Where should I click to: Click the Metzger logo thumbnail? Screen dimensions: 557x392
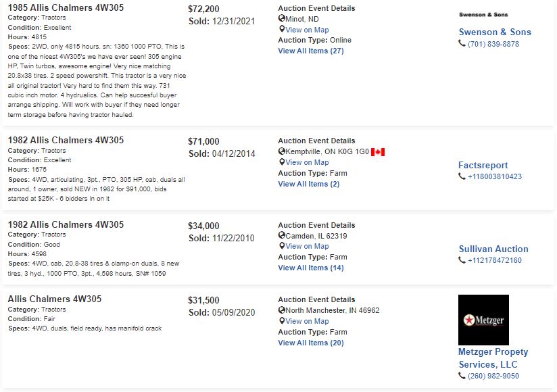(483, 320)
